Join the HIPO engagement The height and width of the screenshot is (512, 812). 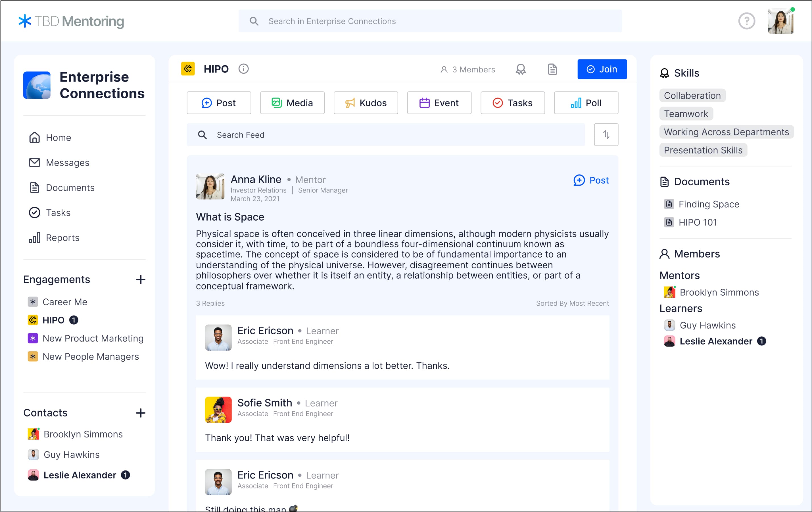tap(602, 69)
